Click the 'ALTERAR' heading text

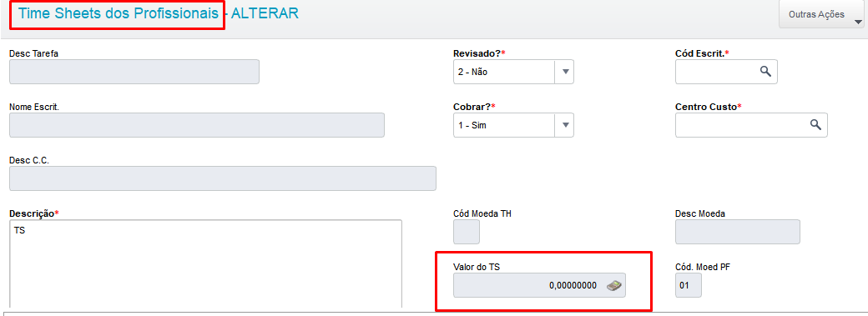265,13
